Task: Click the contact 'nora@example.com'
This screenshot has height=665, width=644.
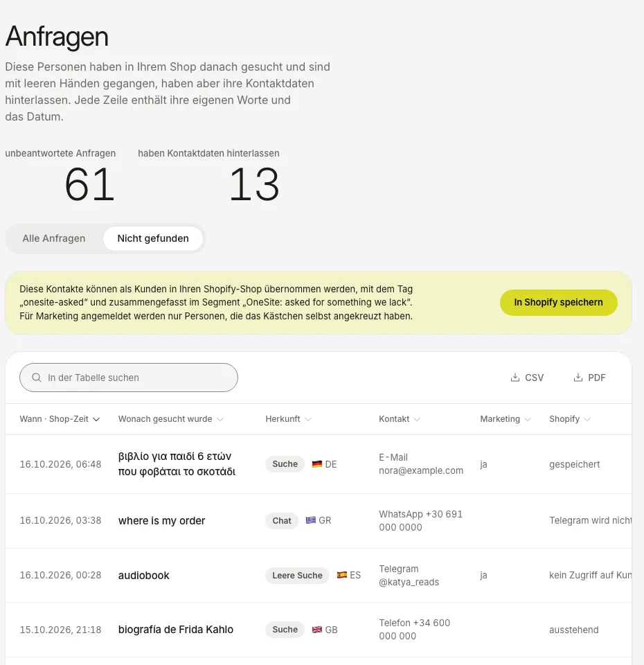Action: 421,471
